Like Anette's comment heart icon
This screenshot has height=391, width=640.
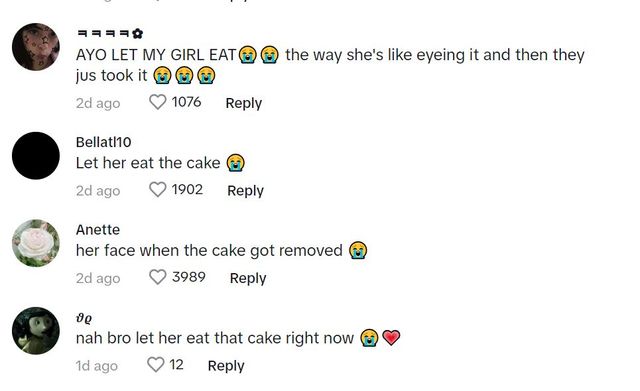(x=158, y=277)
